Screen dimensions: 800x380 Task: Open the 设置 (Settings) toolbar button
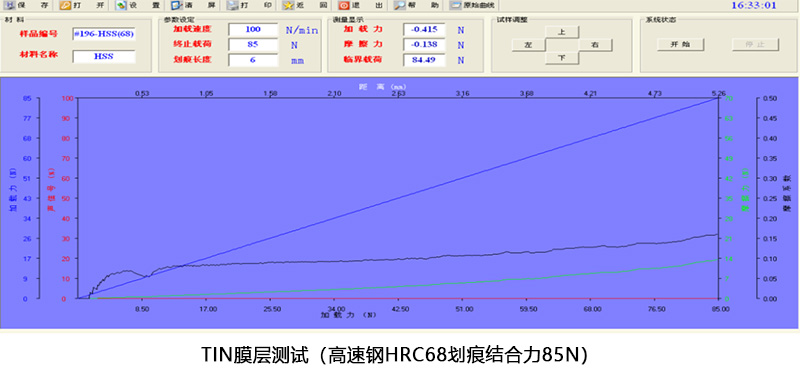tap(139, 6)
